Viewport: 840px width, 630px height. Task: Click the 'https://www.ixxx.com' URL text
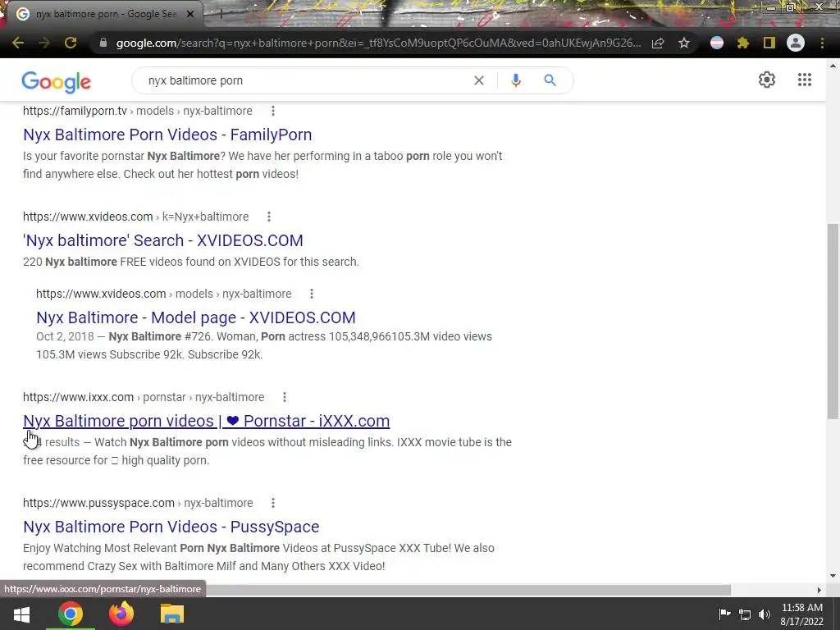[78, 397]
